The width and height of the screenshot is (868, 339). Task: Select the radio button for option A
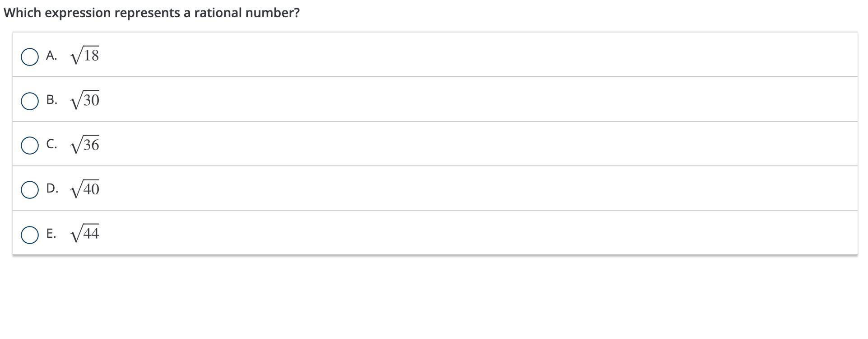tap(30, 57)
